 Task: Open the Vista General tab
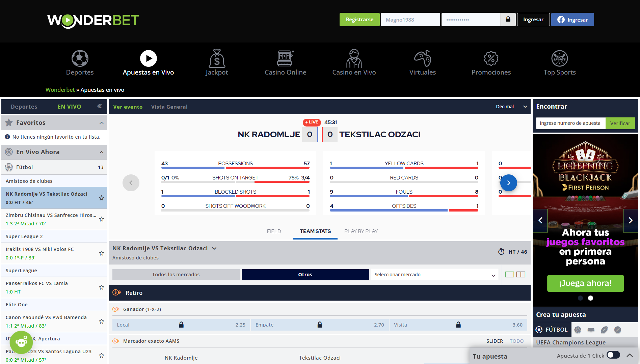[x=169, y=107]
